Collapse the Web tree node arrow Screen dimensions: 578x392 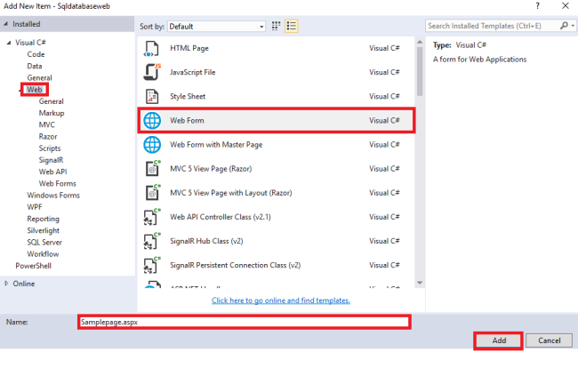20,90
